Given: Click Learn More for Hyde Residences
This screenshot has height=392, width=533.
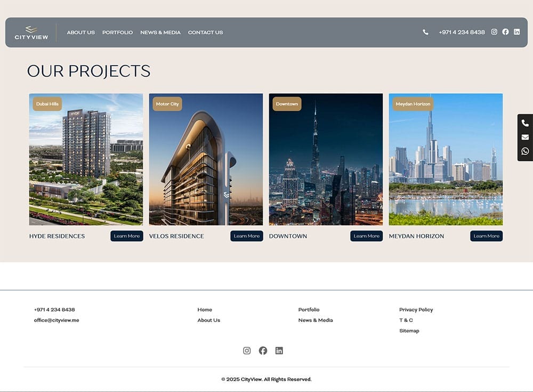Looking at the screenshot, I should pos(127,236).
